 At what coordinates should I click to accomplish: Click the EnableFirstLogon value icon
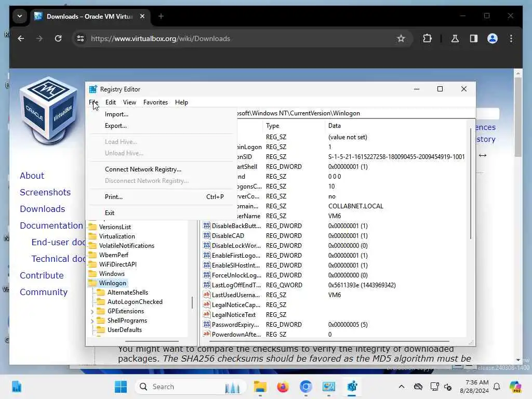[207, 255]
